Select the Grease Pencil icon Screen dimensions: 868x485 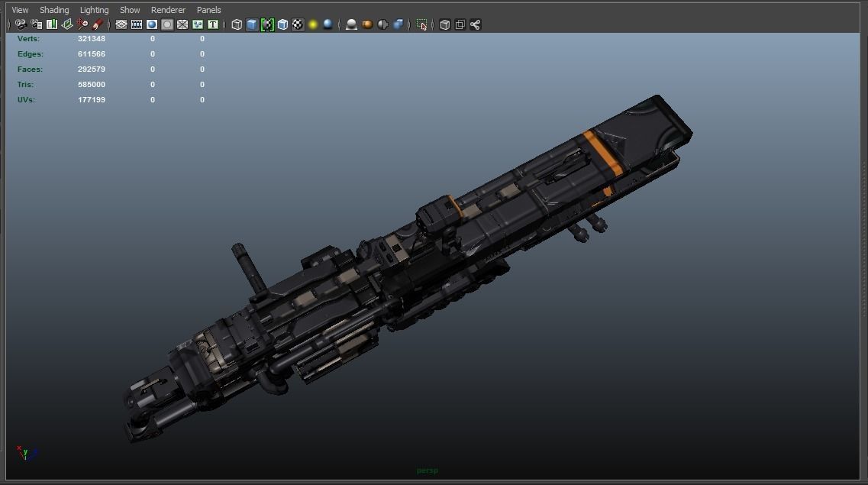coord(98,24)
